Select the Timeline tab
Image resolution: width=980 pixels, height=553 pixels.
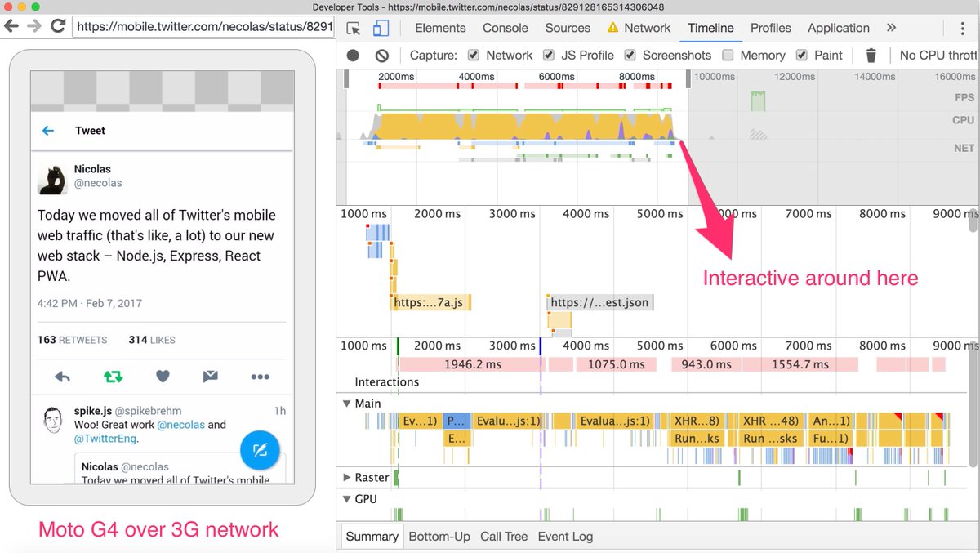pos(710,28)
